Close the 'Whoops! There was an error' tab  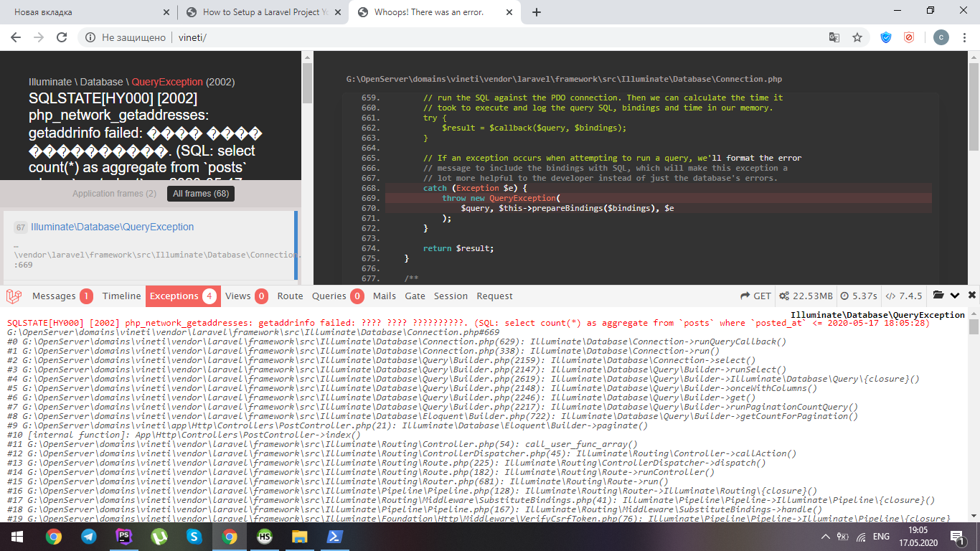(x=509, y=12)
